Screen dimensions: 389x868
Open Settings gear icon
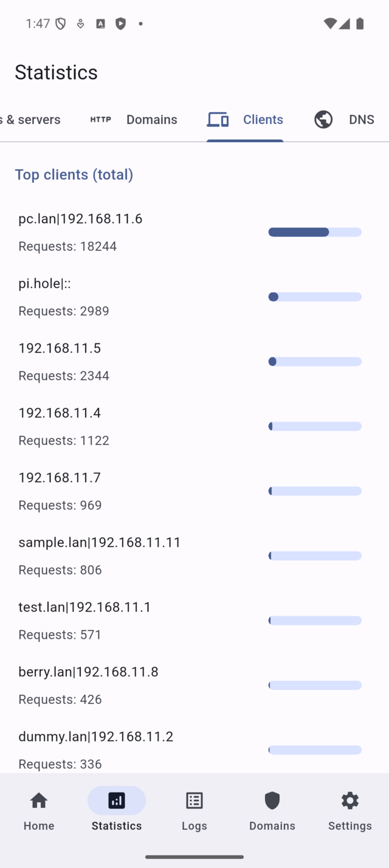350,801
